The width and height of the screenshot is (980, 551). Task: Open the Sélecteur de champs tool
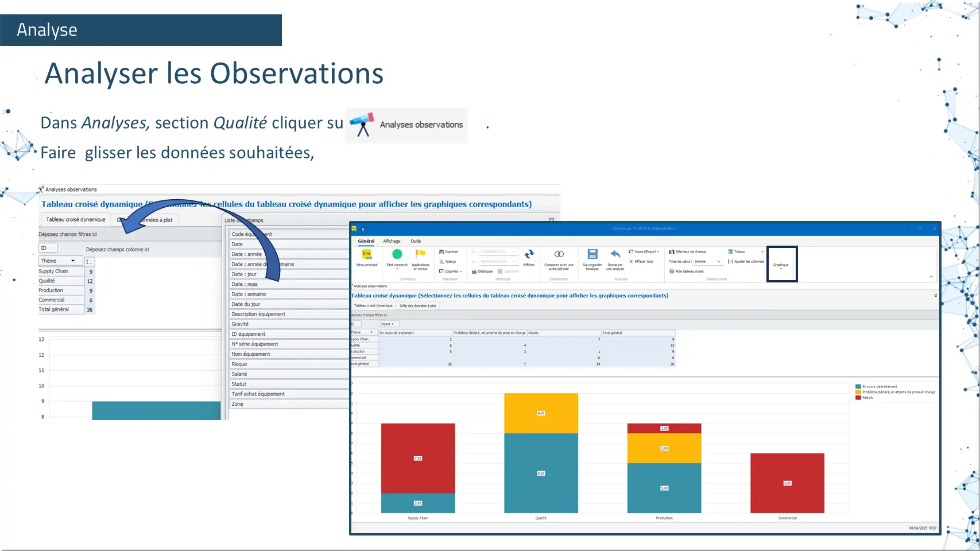coord(688,252)
